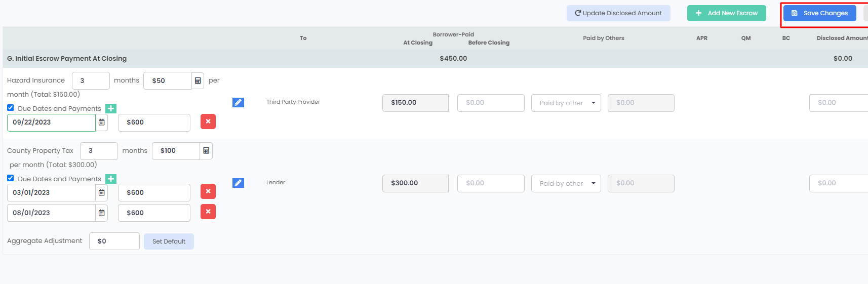Click Set Default for Aggregate Adjustment
Viewport: 868px width, 284px height.
coord(169,241)
